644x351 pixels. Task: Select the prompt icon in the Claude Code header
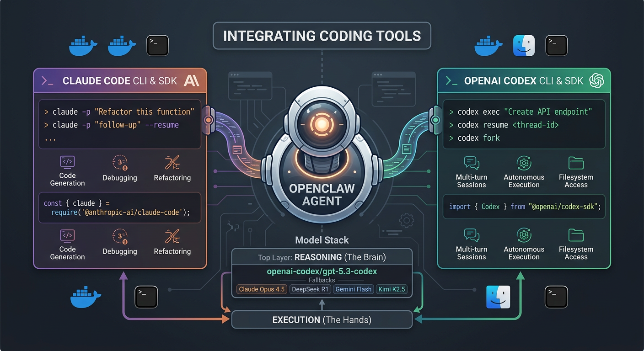coord(48,81)
